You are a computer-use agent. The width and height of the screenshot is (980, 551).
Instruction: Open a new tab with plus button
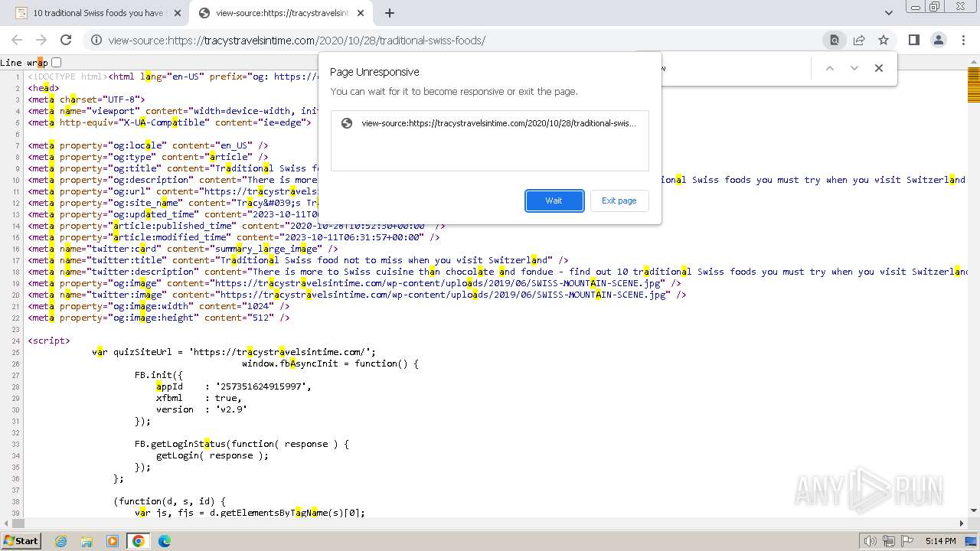pos(389,13)
